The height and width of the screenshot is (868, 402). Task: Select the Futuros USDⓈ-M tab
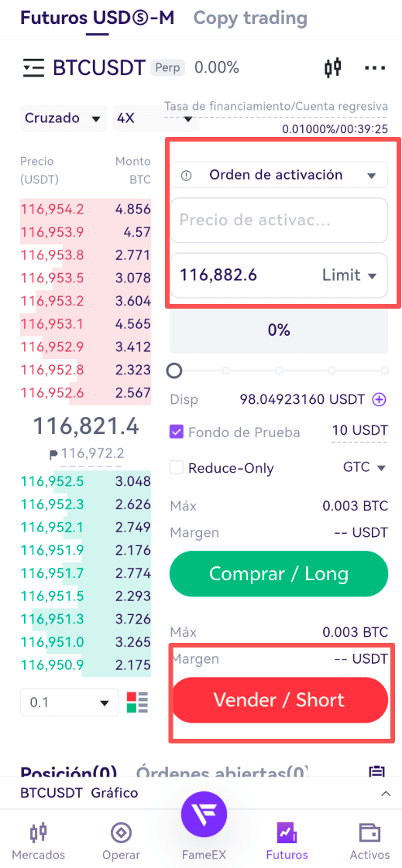coord(97,19)
